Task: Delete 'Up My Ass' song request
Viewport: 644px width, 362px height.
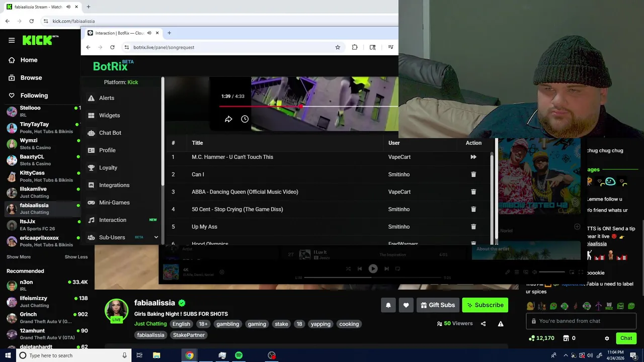Action: (473, 227)
